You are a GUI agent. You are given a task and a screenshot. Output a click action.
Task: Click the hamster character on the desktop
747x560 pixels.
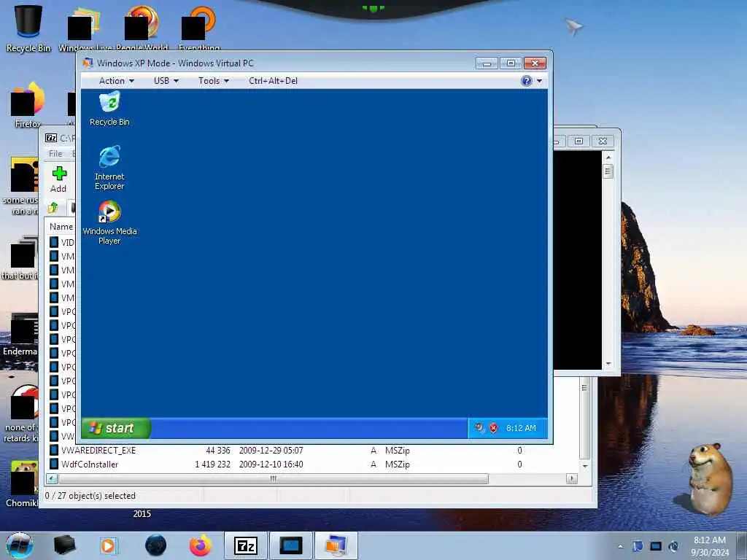point(709,478)
